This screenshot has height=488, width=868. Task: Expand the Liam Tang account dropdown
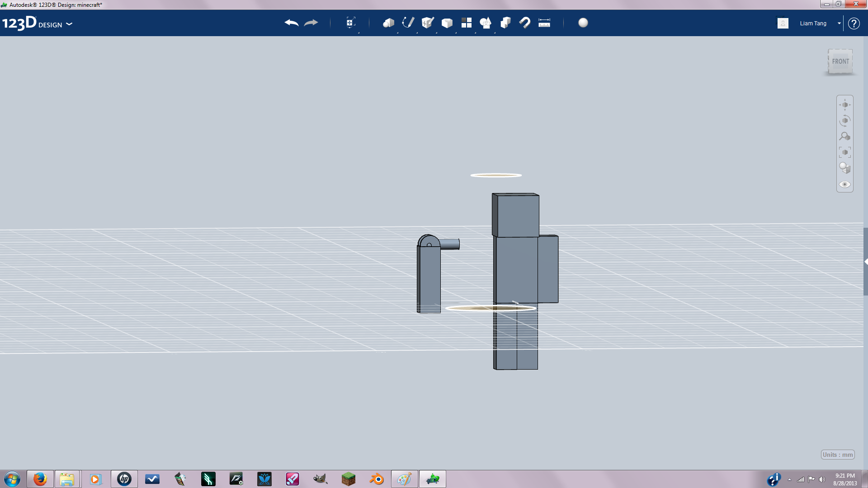pos(839,23)
